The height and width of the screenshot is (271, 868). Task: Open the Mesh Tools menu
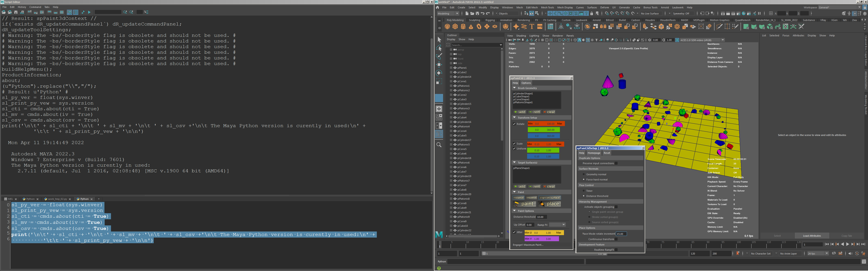[x=547, y=7]
